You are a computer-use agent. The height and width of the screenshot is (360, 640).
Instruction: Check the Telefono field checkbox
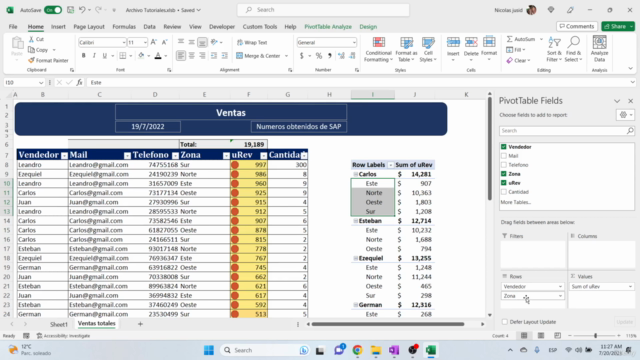tap(504, 165)
